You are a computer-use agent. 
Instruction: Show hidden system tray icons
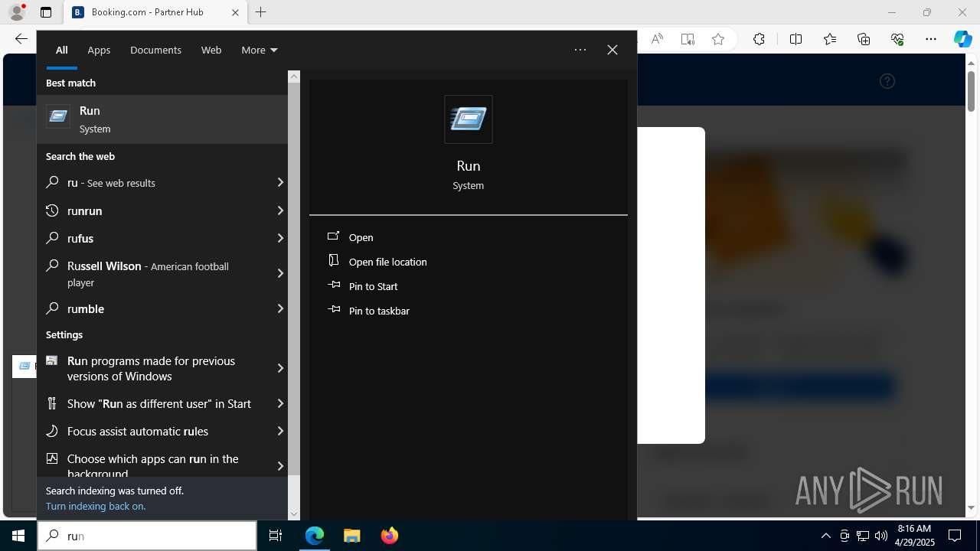(825, 536)
